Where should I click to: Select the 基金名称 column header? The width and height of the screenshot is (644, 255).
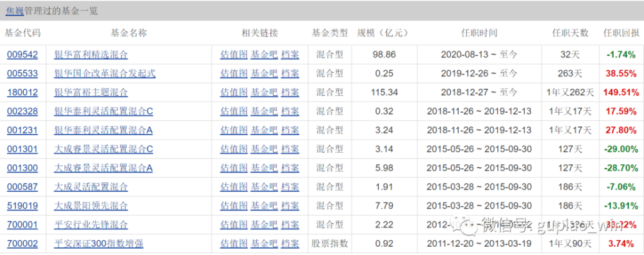coord(129,33)
